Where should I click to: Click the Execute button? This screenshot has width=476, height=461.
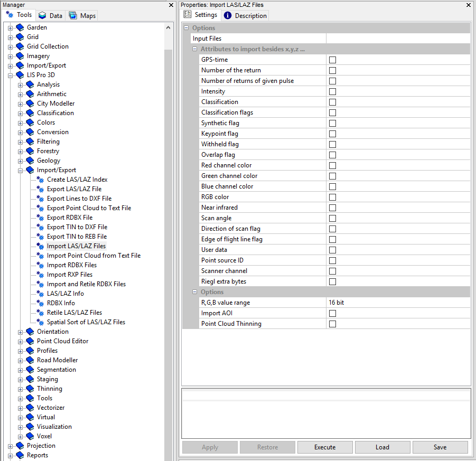click(x=325, y=447)
